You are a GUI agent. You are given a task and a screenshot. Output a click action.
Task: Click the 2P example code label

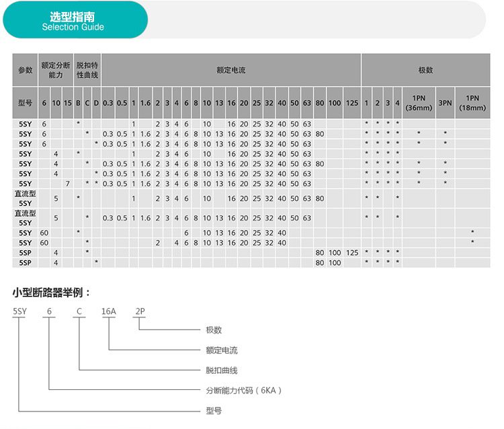(x=140, y=311)
